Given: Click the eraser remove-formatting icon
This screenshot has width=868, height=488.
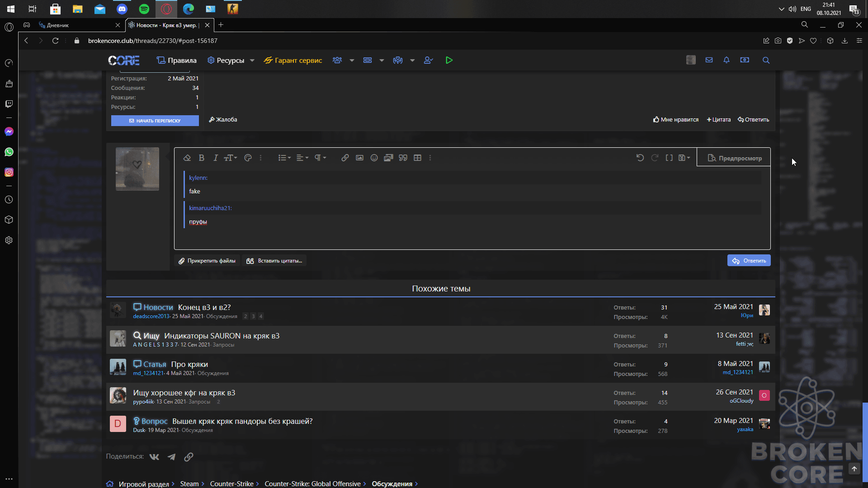Looking at the screenshot, I should (x=187, y=158).
